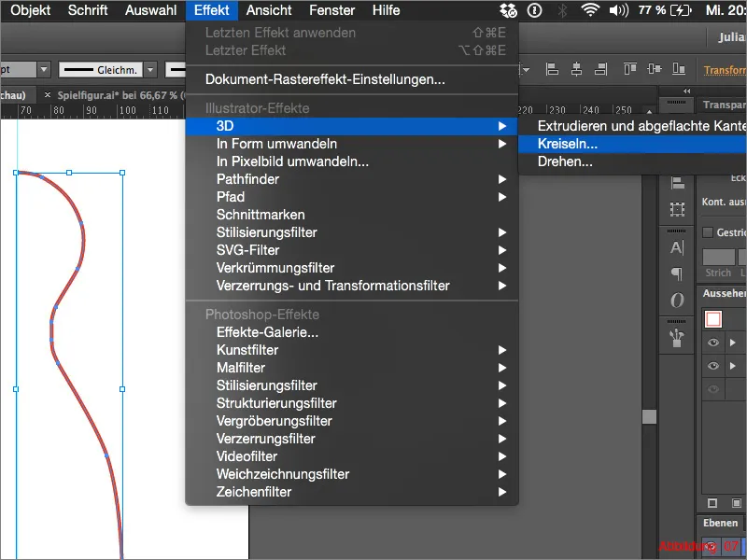Click the Strich dash input field

tap(718, 258)
